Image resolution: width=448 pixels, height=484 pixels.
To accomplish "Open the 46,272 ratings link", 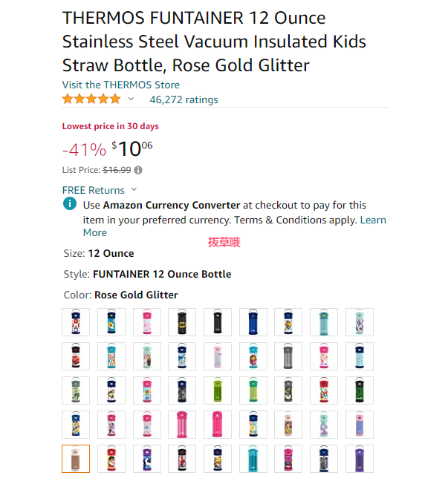I will pyautogui.click(x=184, y=99).
